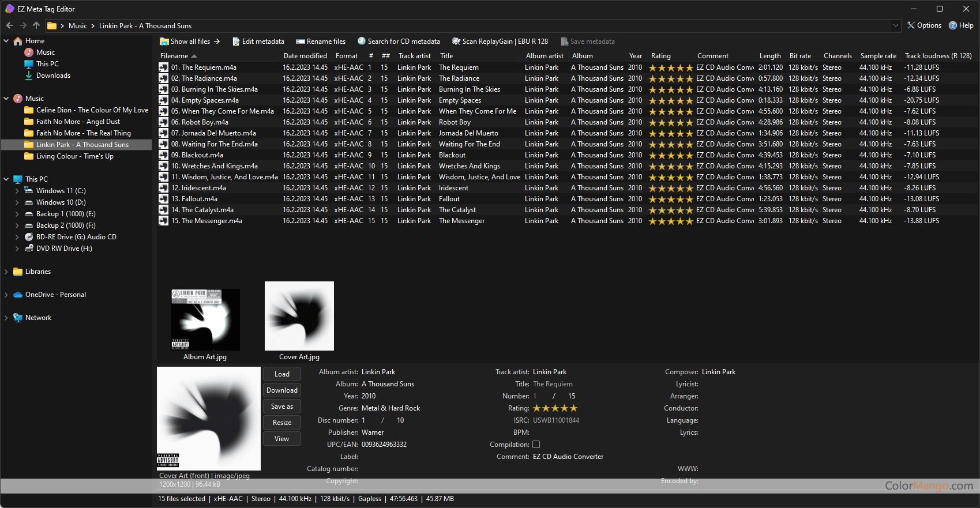Screen dimensions: 980x508
Task: Select This PC under Home
Action: pyautogui.click(x=47, y=64)
